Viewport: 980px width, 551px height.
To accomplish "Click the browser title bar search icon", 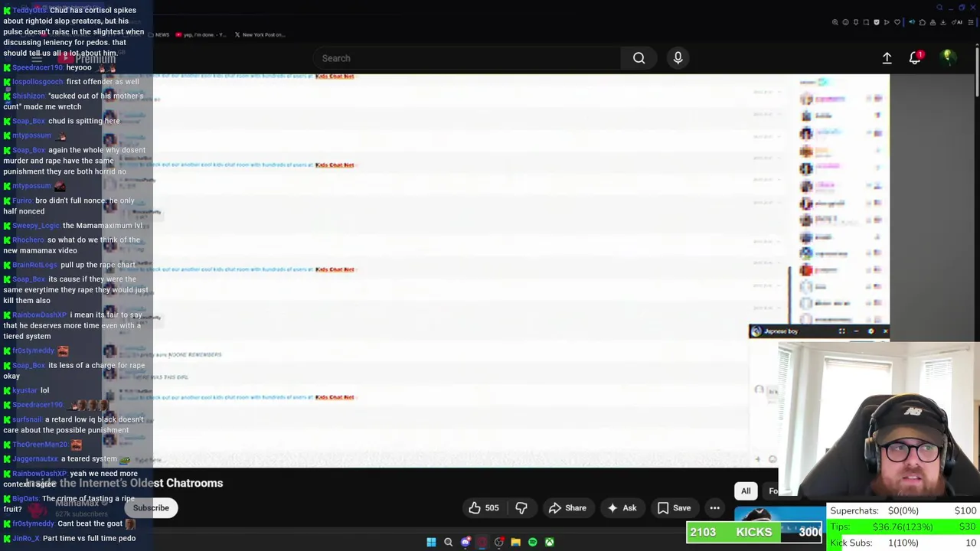I will 940,8.
